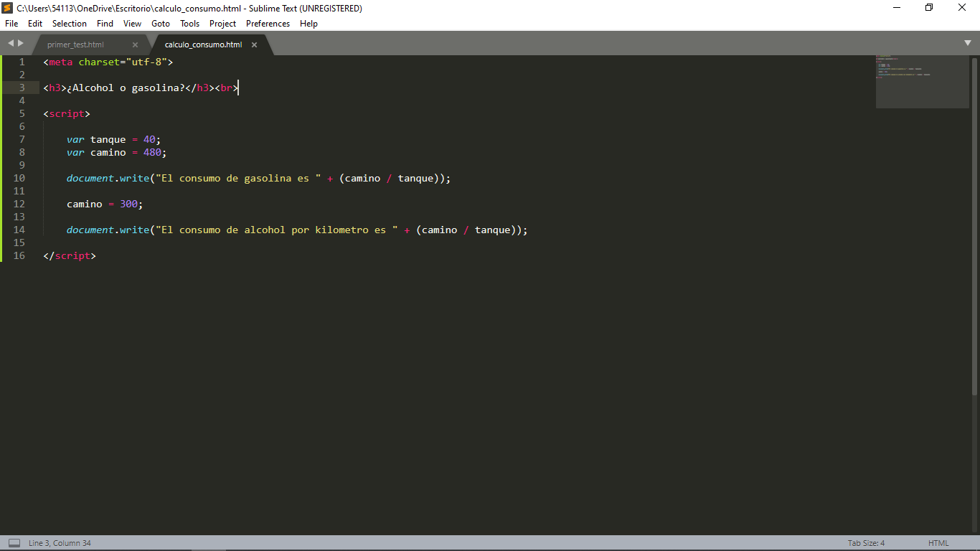The width and height of the screenshot is (980, 551).
Task: Open the Help menu
Action: 308,24
